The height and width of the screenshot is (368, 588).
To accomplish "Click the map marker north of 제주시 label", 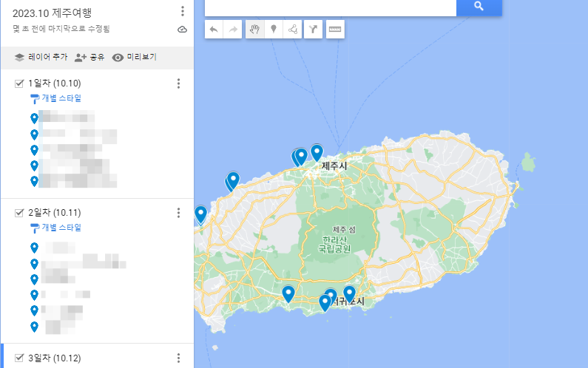I will [317, 152].
